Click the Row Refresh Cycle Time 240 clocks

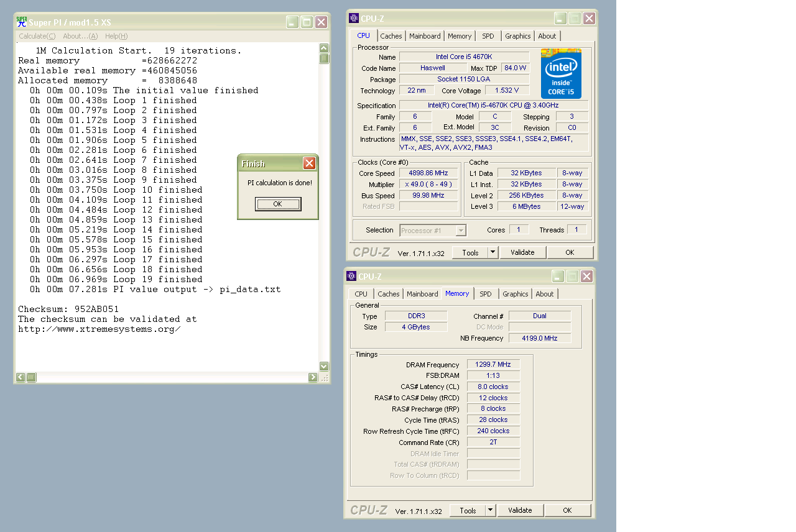click(493, 431)
